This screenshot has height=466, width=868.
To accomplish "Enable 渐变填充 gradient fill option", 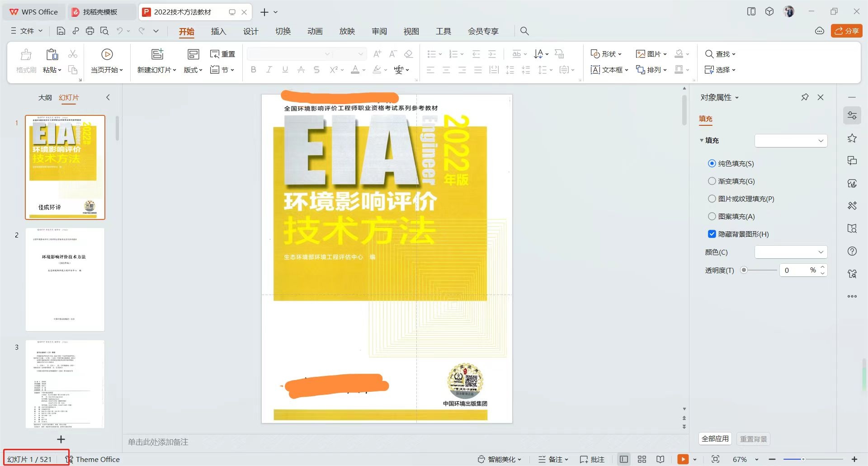I will 712,181.
